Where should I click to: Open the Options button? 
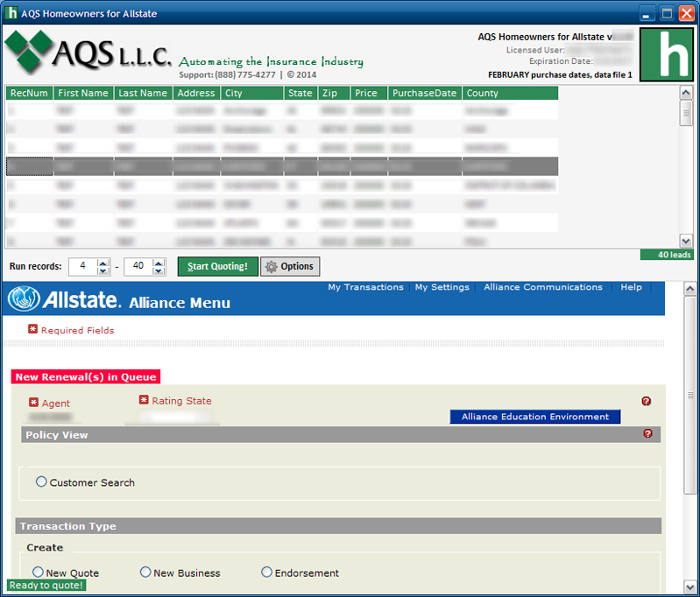click(x=290, y=266)
